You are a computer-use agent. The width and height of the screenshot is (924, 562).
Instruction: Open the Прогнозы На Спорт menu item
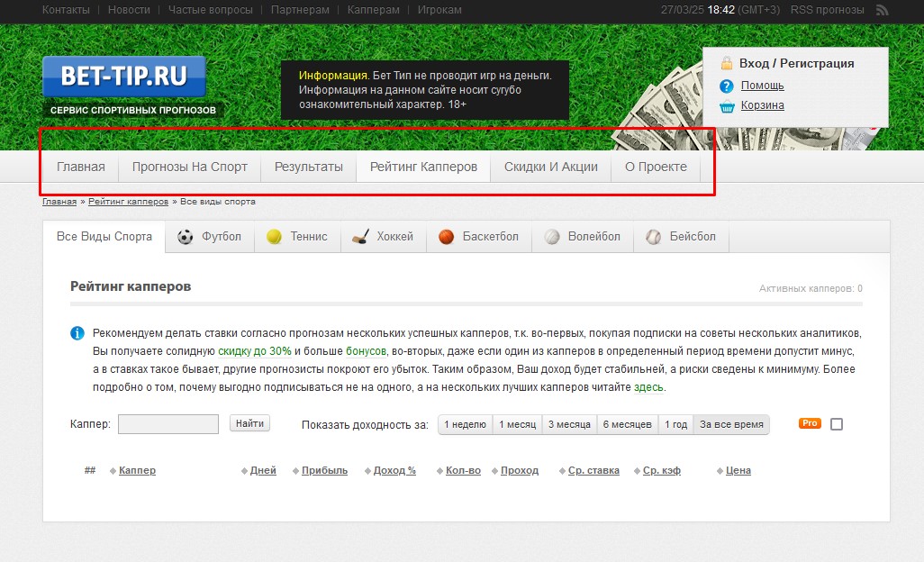(189, 167)
